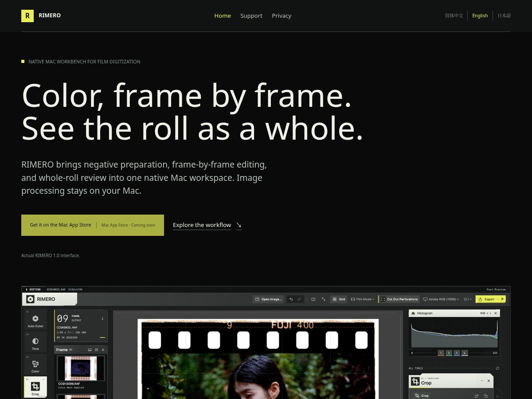The height and width of the screenshot is (399, 532).
Task: Select the CCSH3099.RAF thumbnail
Action: click(81, 368)
